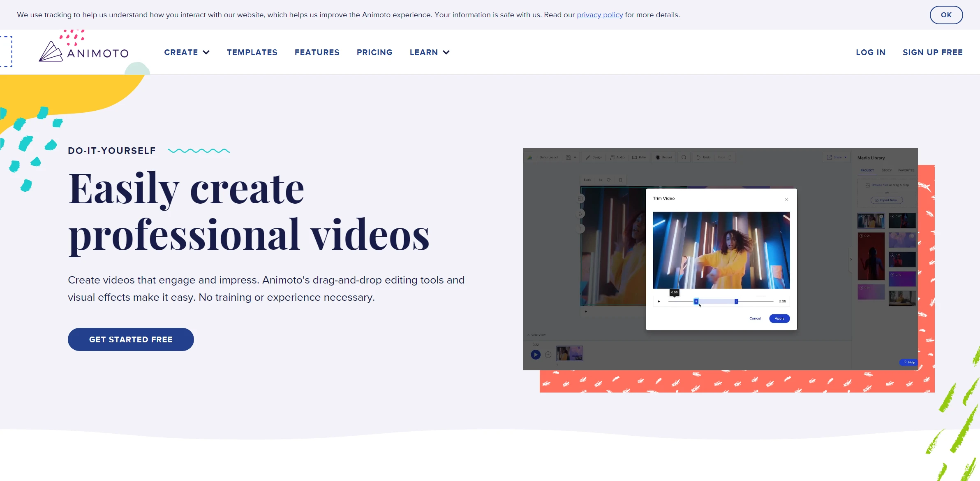Select the 0:24 red media thumbnail
Screen dimensions: 980x481
[x=871, y=256]
